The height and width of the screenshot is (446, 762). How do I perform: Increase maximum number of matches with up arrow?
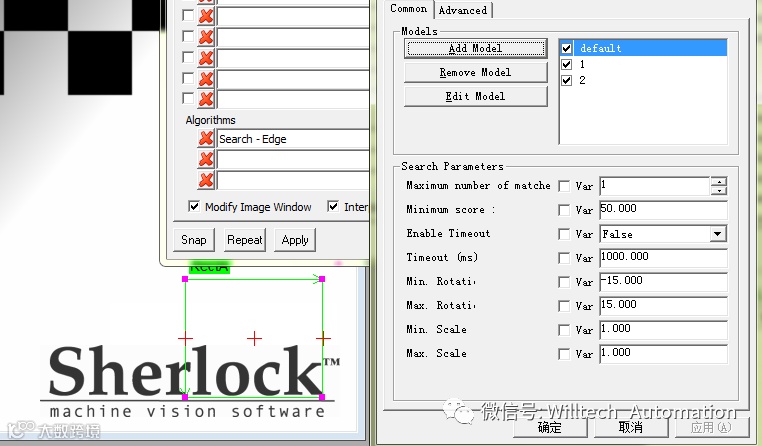(719, 182)
